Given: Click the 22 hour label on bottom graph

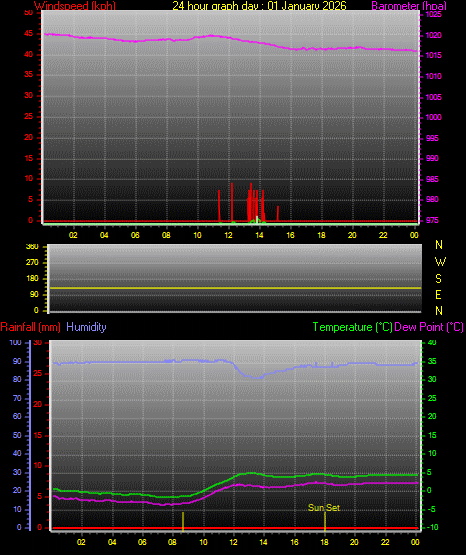Looking at the screenshot, I should tap(385, 542).
